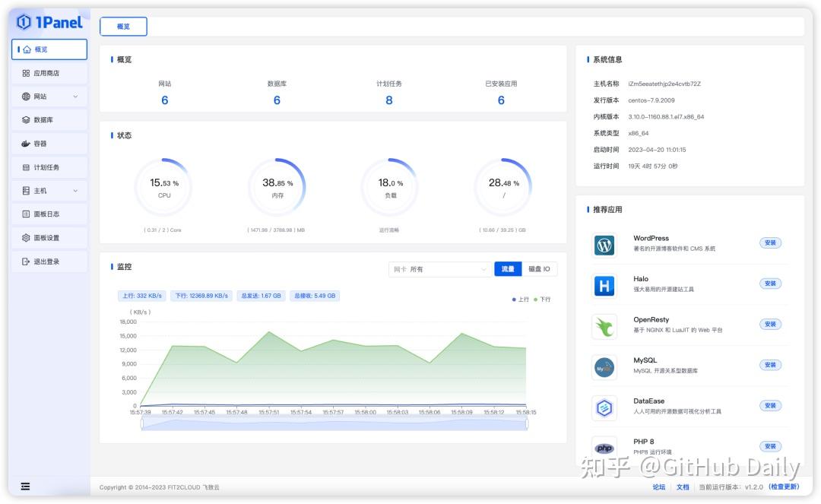Open the 容器 Docker whale icon

(26, 144)
